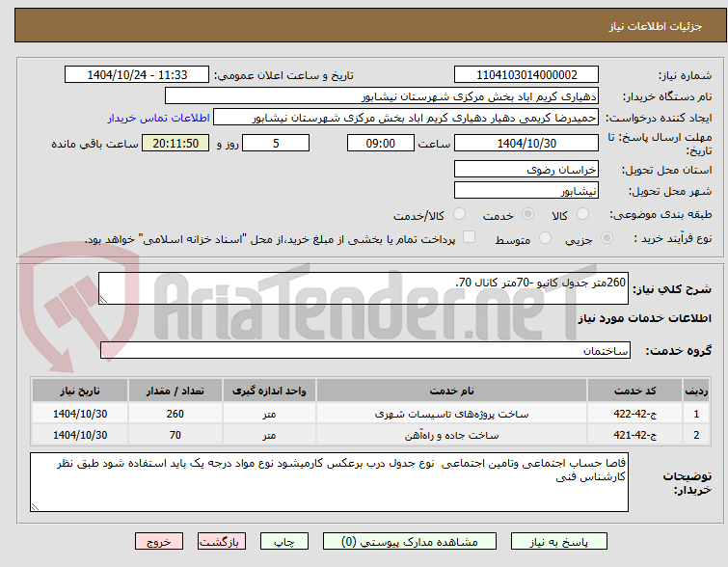Click the کد خدمت column header

pos(634,391)
